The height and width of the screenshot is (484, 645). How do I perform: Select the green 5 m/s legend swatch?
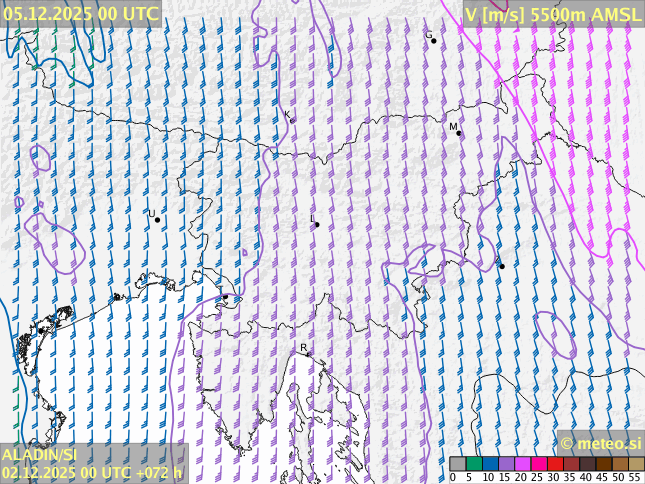(x=474, y=464)
